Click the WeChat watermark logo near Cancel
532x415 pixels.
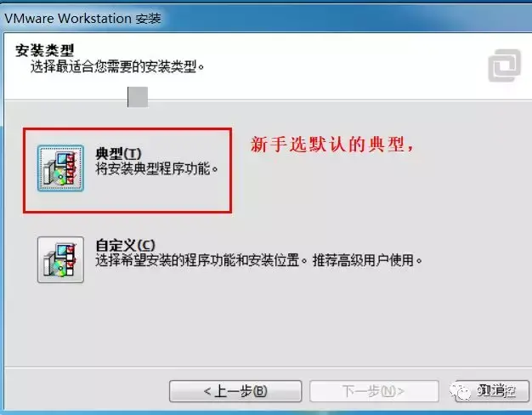[461, 392]
